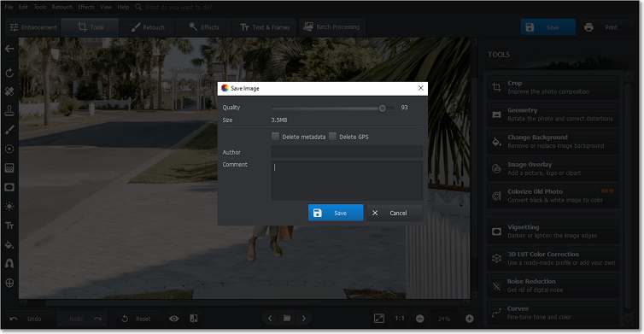Go to next photo arrow
644x334 pixels.
pos(304,319)
